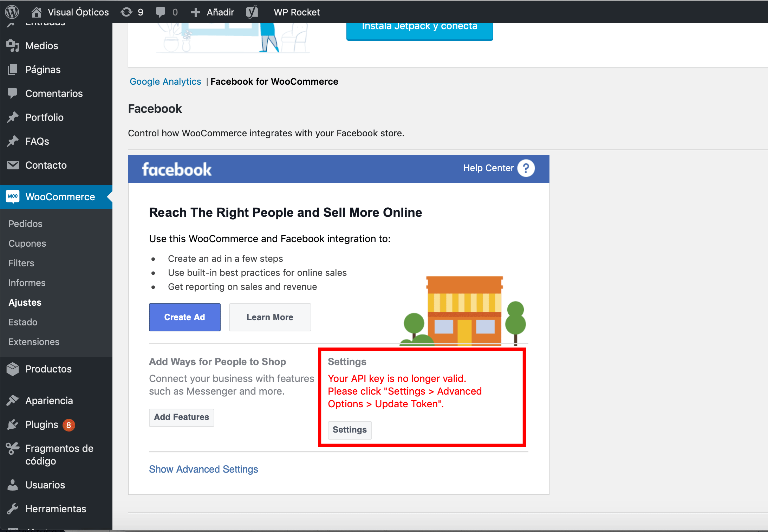
Task: Open Filters submenu item
Action: tap(21, 263)
